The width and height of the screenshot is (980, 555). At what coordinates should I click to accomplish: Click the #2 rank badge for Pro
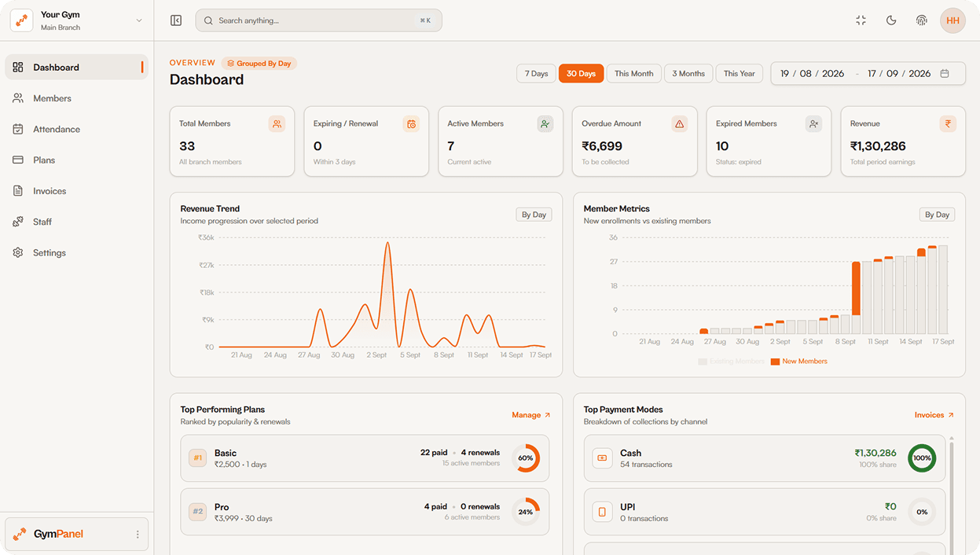tap(197, 512)
